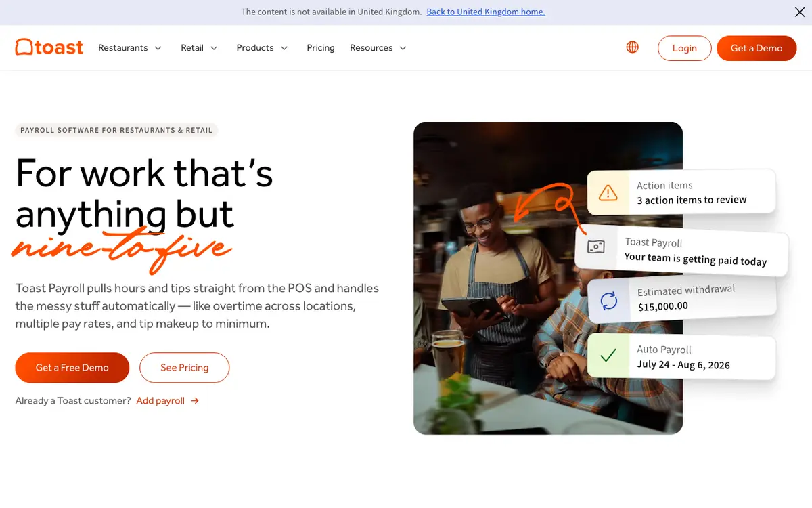
Task: Click 'Your team is getting paid today' text
Action: click(696, 259)
